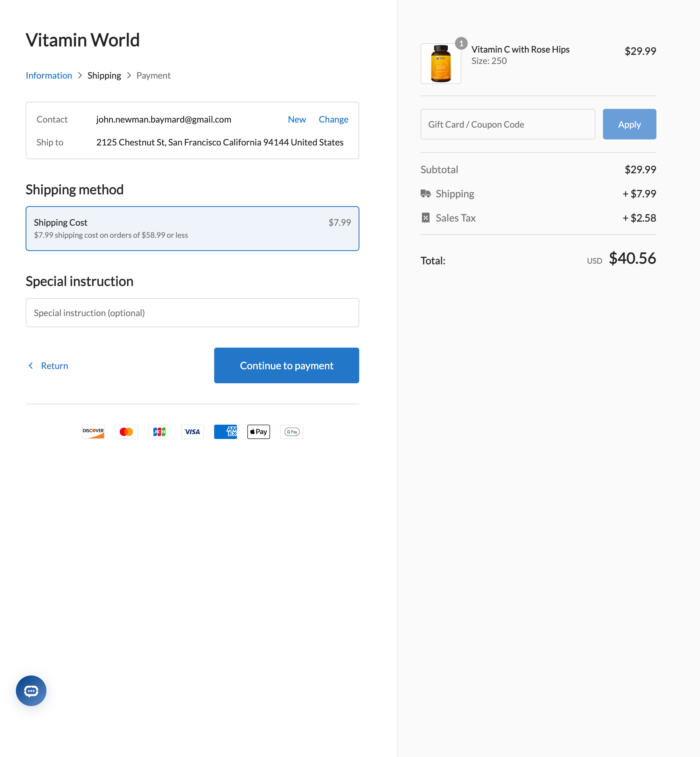Click the sales tax receipt icon
The image size is (700, 757).
[x=425, y=218]
